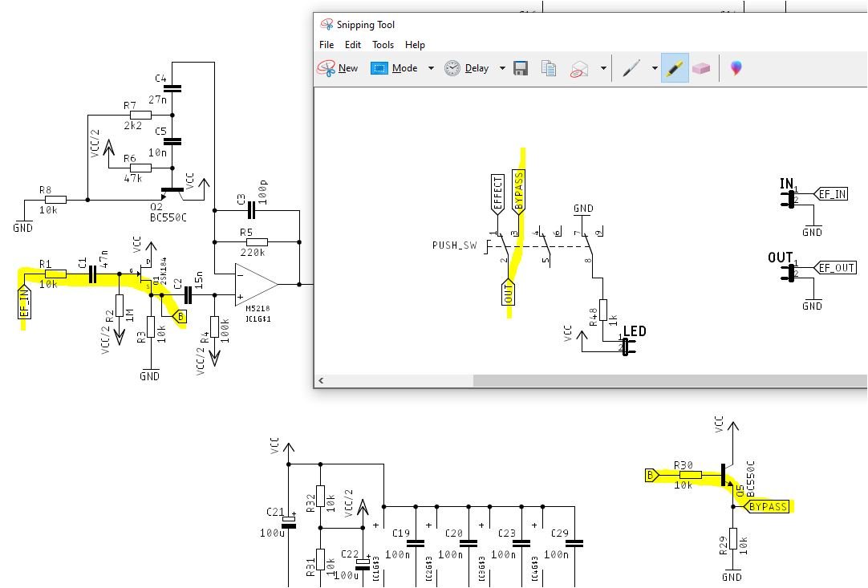
Task: Expand the Mode dropdown arrow
Action: (x=431, y=68)
